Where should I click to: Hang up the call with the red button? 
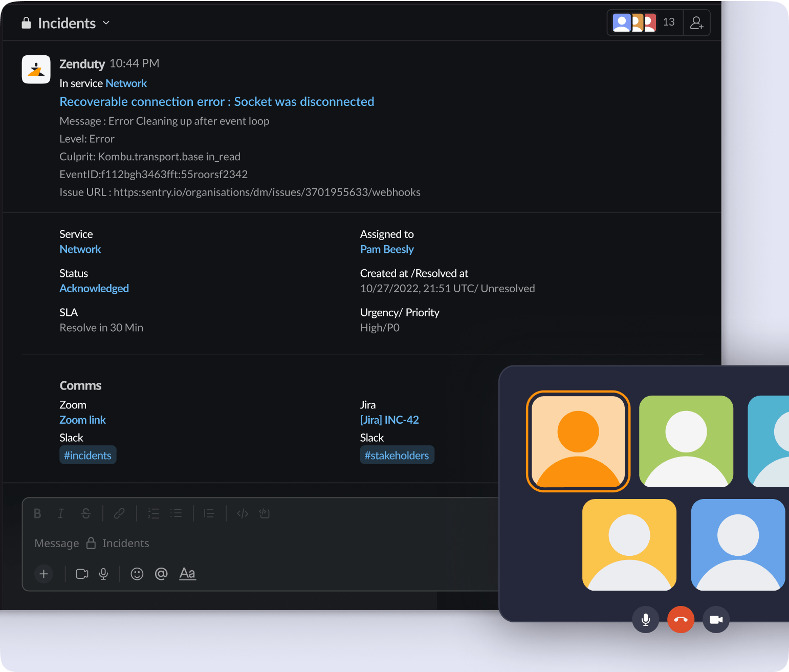tap(681, 619)
